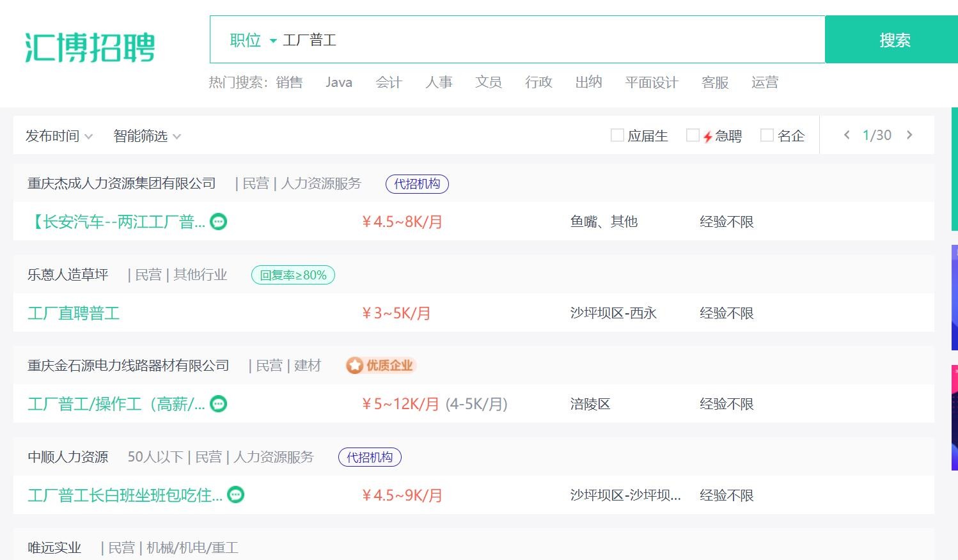Click salary ￥3~5K/月
Viewport: 958px width, 560px height.
coord(397,313)
